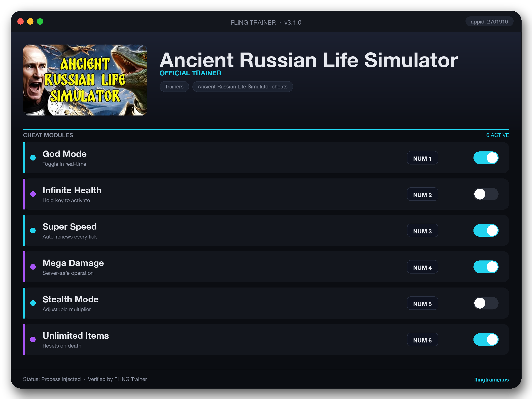Click the 'Toggle in real-time' description
The image size is (532, 399).
[x=64, y=164]
